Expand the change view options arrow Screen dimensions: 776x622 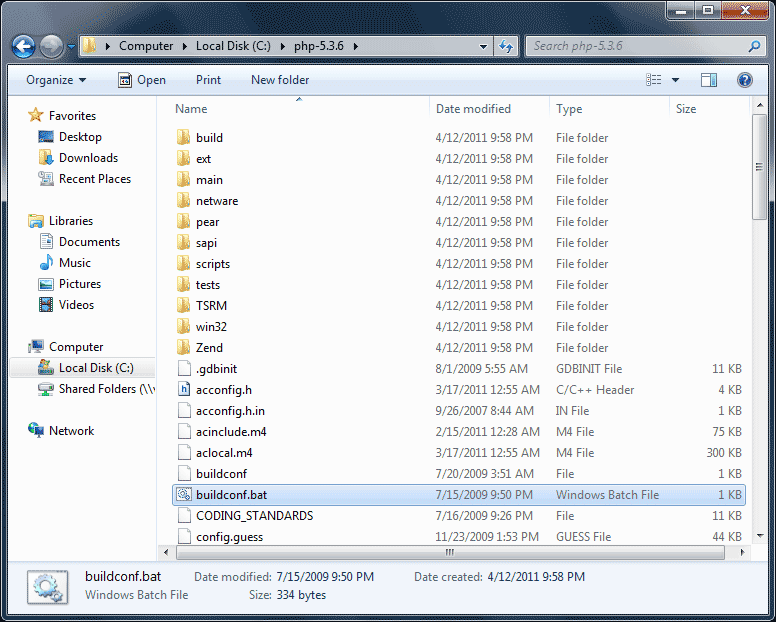(x=675, y=80)
